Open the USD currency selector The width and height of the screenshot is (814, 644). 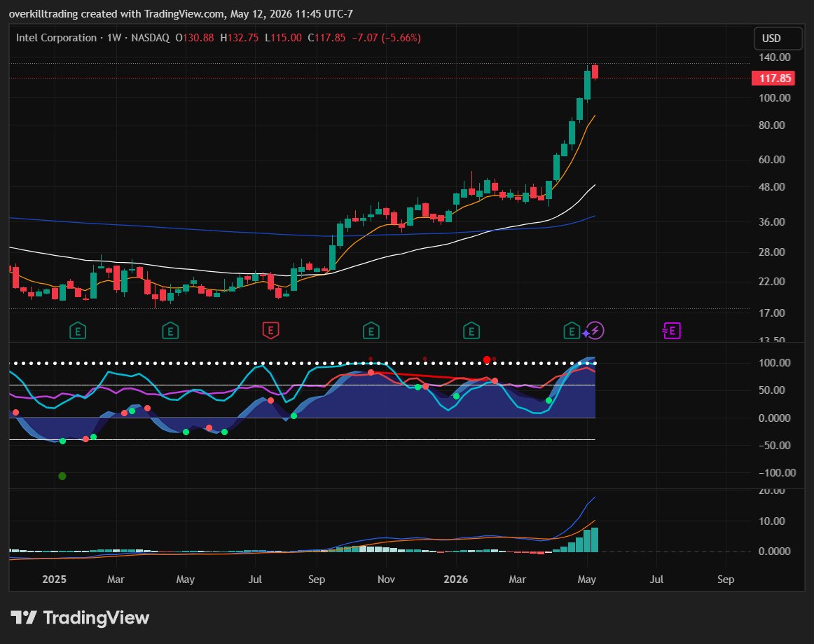coord(777,39)
